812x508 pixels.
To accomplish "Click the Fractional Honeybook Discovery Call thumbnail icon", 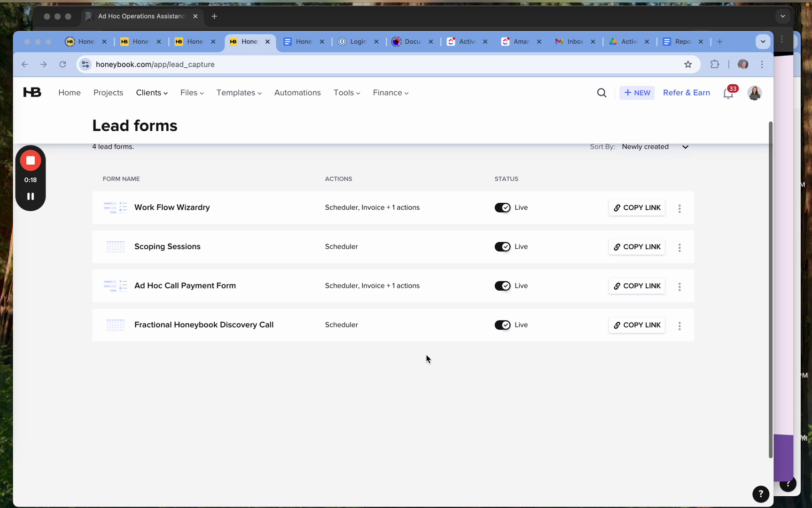I will [x=115, y=325].
